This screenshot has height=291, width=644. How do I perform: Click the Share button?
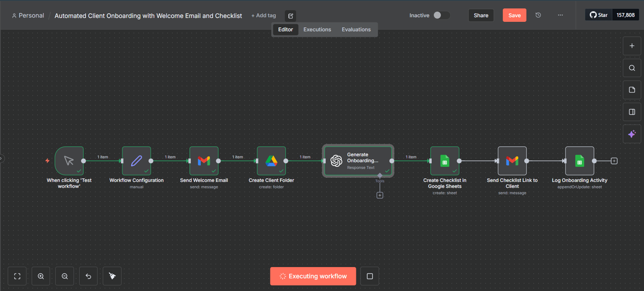point(481,15)
